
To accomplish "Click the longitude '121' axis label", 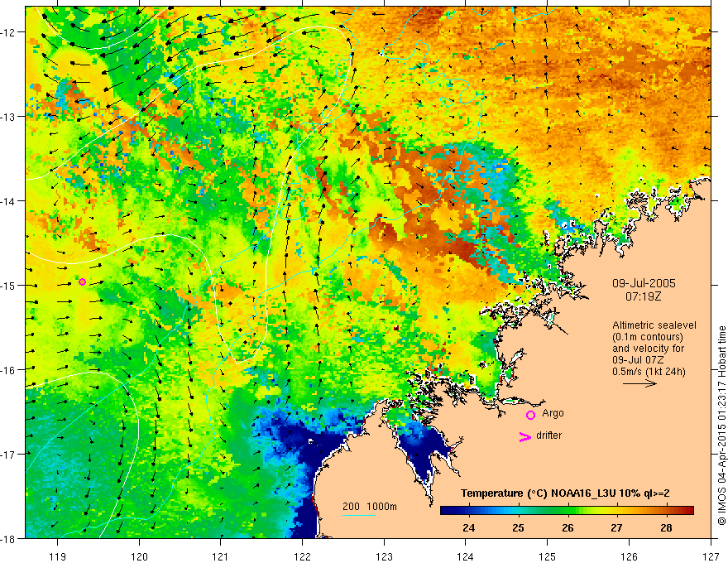I will (x=221, y=556).
